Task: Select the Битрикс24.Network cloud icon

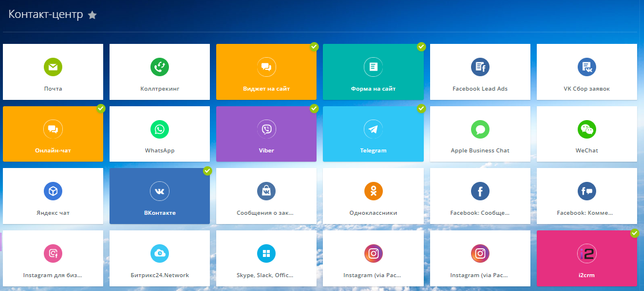Action: (x=160, y=253)
